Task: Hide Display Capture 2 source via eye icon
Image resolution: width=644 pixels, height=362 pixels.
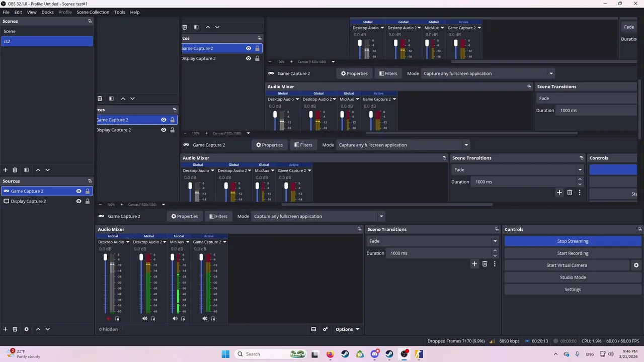Action: click(x=78, y=201)
